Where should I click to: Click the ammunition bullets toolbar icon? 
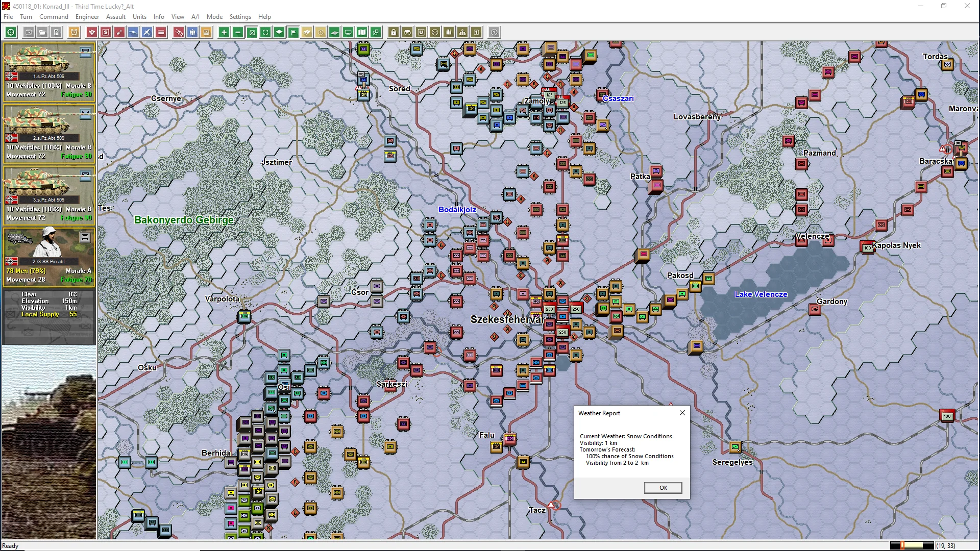click(449, 33)
